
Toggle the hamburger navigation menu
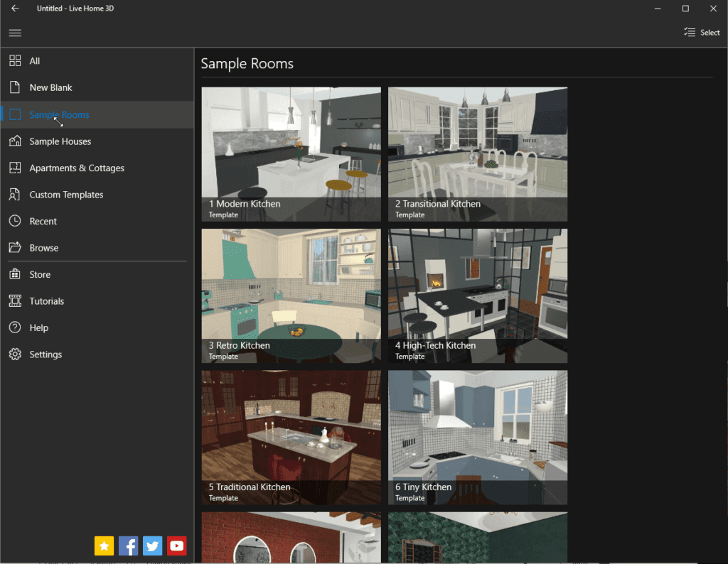[15, 33]
